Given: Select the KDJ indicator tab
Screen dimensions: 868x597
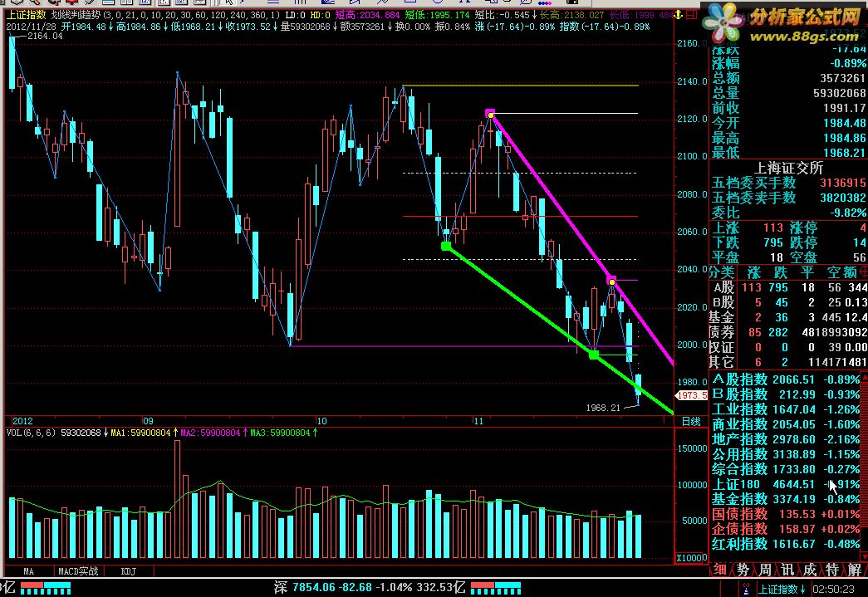Looking at the screenshot, I should click(x=129, y=571).
